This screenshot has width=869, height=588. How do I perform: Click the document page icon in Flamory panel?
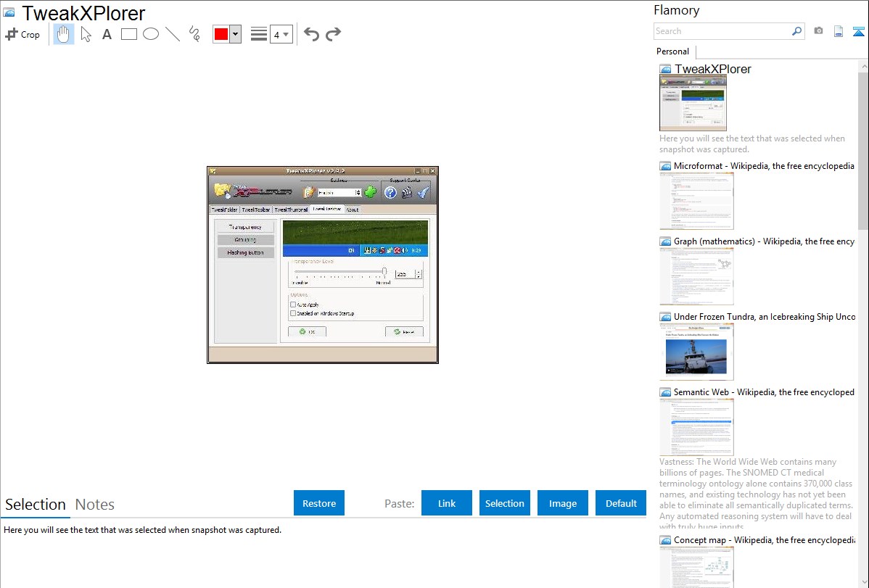pyautogui.click(x=839, y=31)
